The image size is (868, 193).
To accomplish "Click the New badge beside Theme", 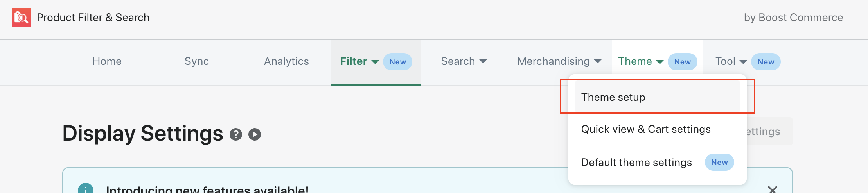I will tap(682, 62).
